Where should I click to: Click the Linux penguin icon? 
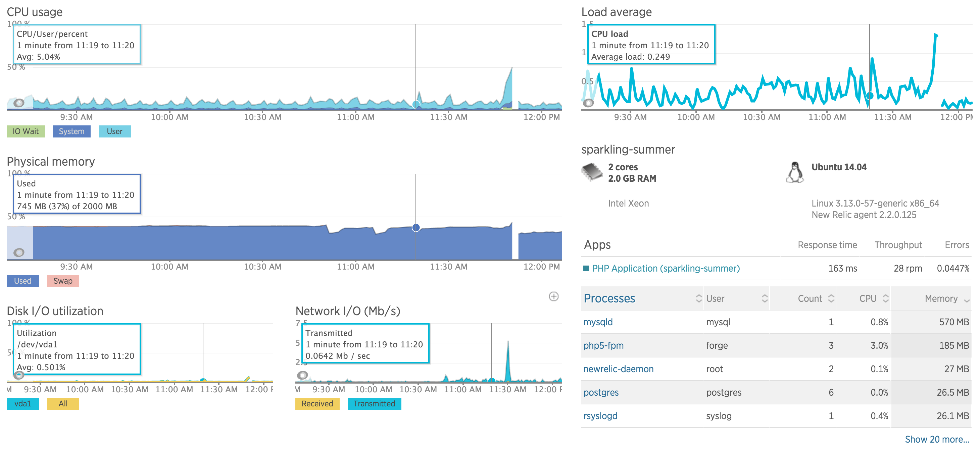tap(795, 172)
